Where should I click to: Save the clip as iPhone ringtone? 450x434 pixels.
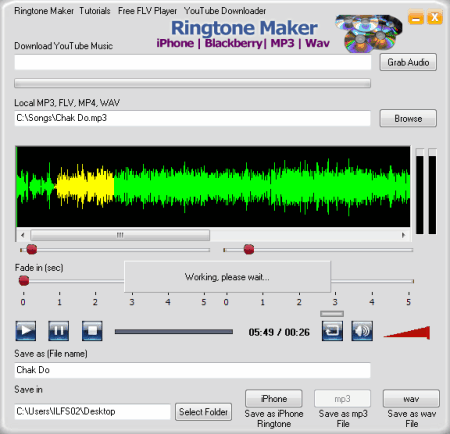(274, 399)
